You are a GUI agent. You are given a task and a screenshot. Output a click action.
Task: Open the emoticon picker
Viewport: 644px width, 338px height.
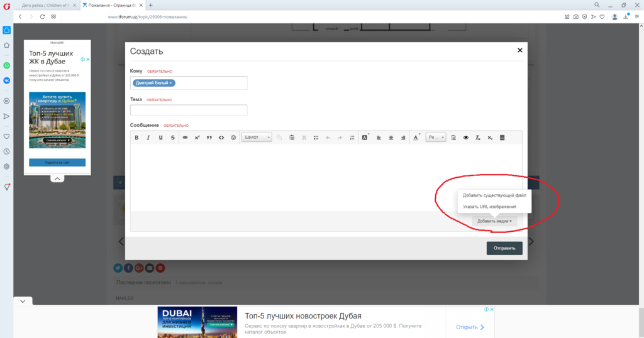(x=233, y=138)
